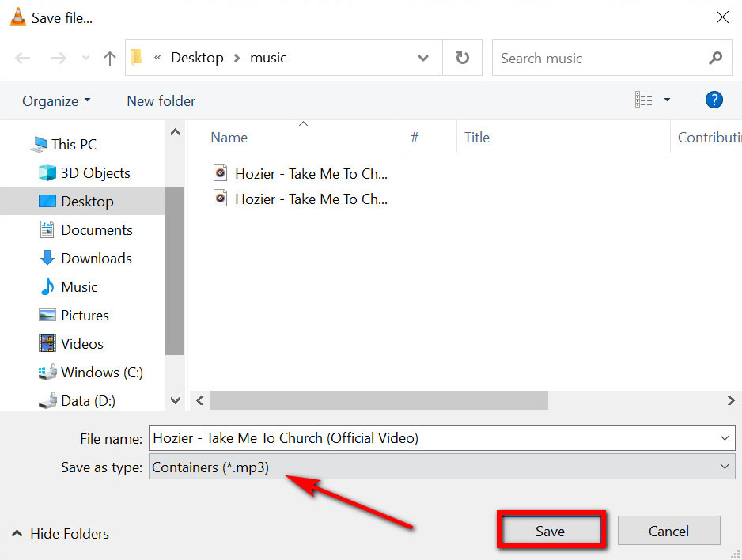Image resolution: width=742 pixels, height=560 pixels.
Task: Click the Forward navigation arrow
Action: [x=59, y=59]
